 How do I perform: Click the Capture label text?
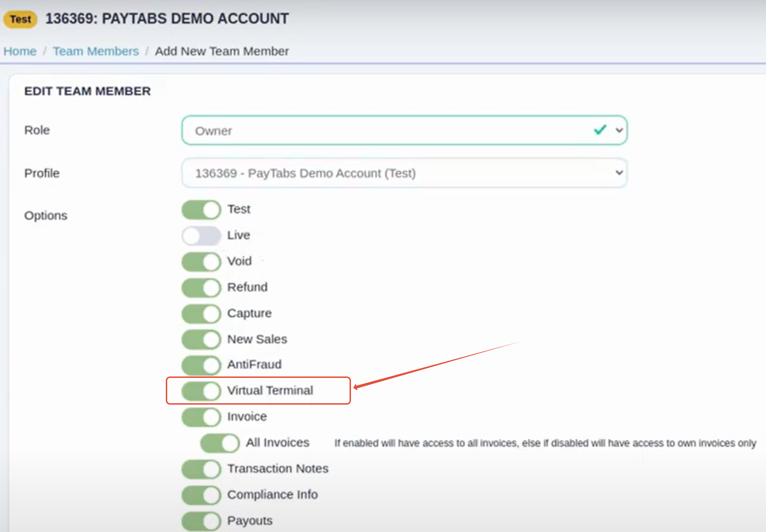coord(250,313)
